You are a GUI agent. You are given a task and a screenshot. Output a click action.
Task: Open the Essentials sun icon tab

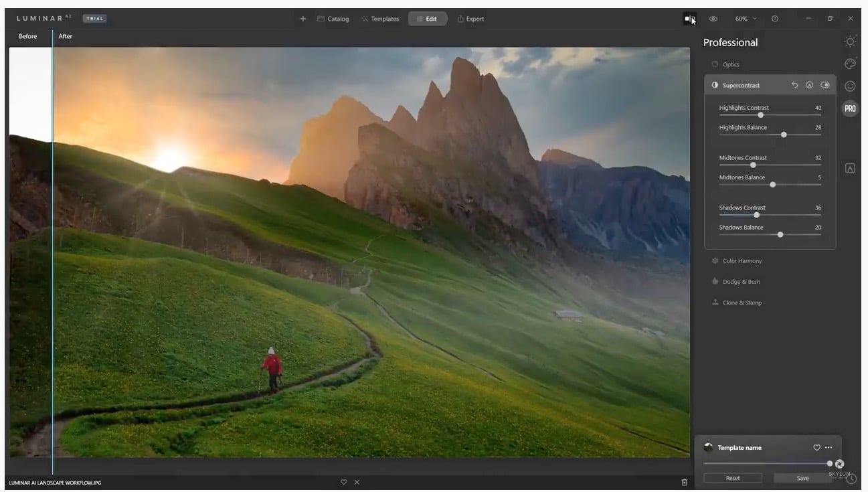850,42
